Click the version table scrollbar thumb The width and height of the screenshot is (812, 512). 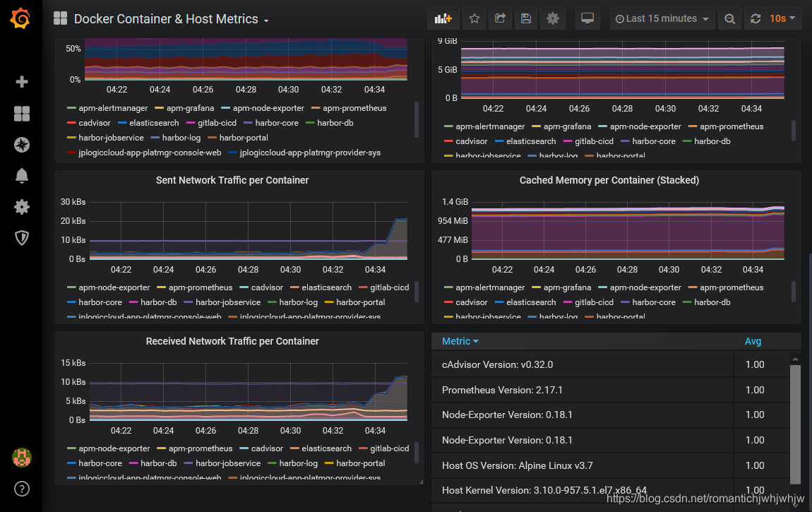point(796,424)
